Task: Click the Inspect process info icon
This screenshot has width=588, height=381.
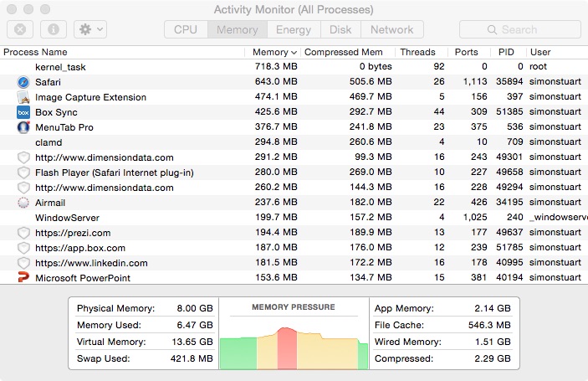Action: pos(53,29)
